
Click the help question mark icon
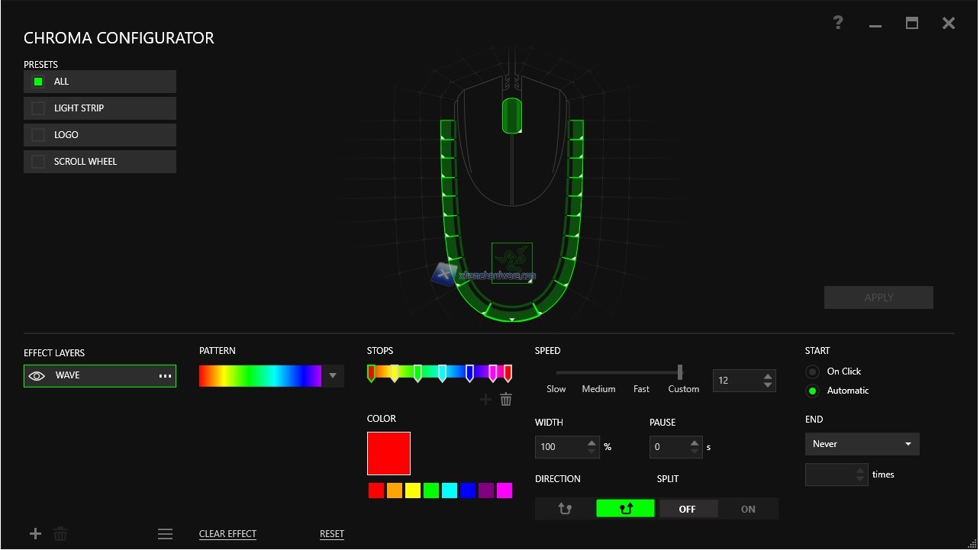click(x=838, y=23)
